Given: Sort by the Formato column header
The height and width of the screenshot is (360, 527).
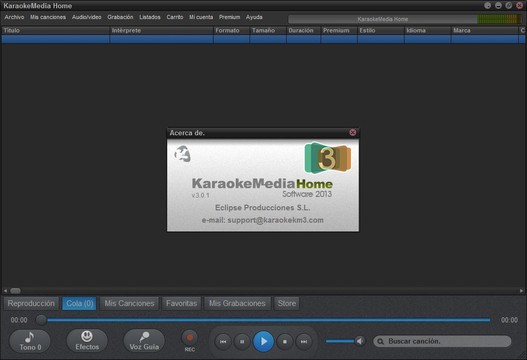Looking at the screenshot, I should pyautogui.click(x=232, y=30).
